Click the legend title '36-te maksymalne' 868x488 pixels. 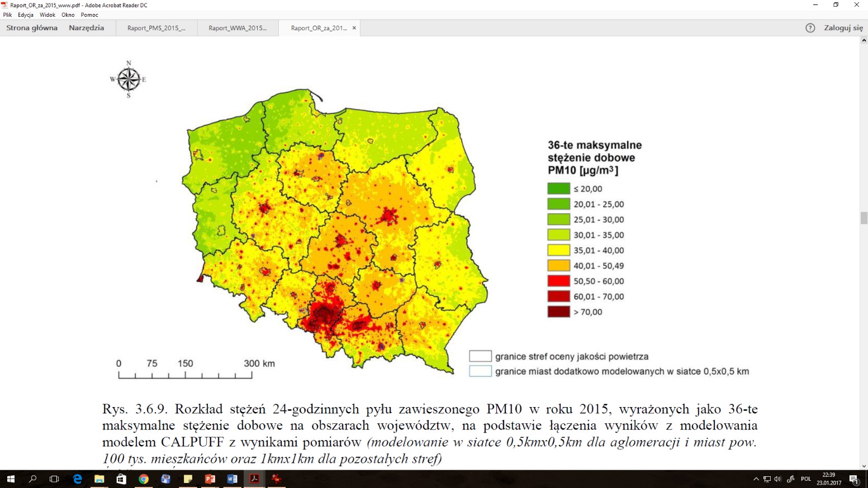click(x=595, y=145)
